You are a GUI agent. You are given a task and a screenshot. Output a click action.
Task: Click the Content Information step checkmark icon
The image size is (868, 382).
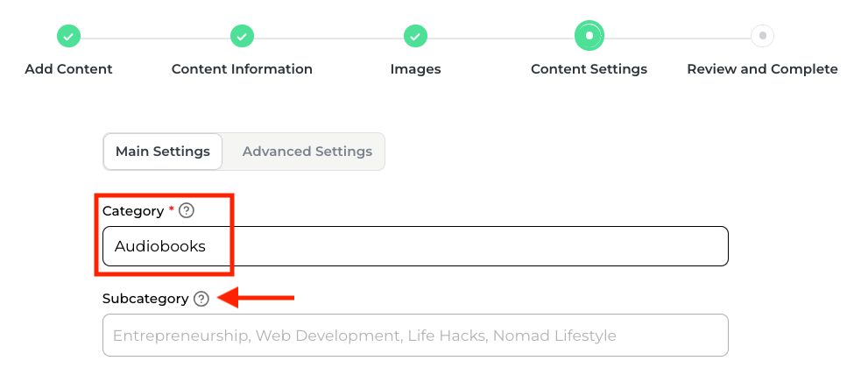[x=242, y=36]
